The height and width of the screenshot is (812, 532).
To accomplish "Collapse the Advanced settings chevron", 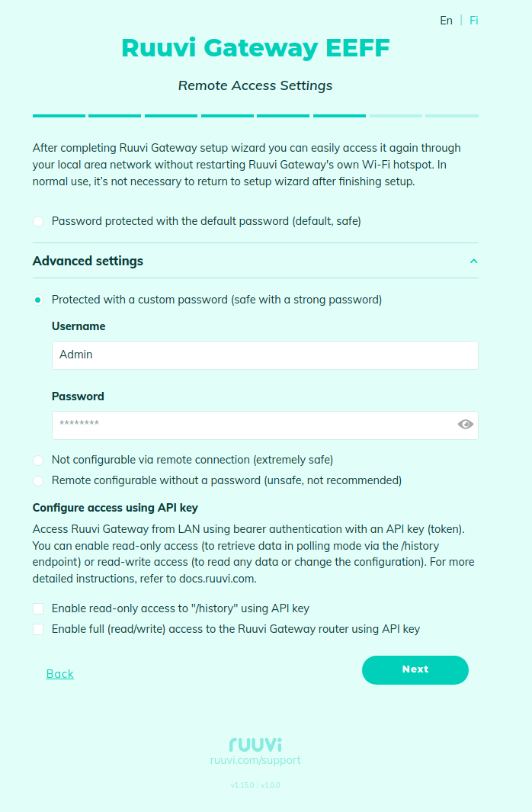I will tap(473, 261).
